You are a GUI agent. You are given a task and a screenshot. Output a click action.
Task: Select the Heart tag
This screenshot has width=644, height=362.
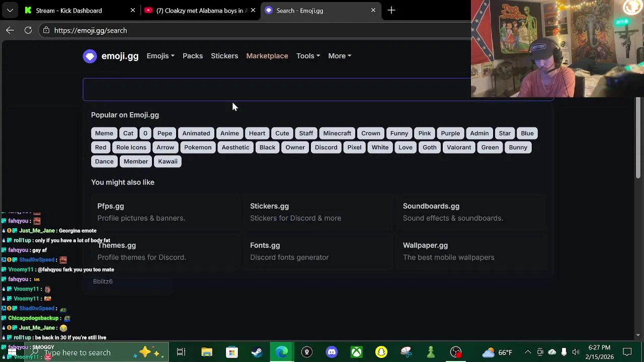pyautogui.click(x=257, y=133)
